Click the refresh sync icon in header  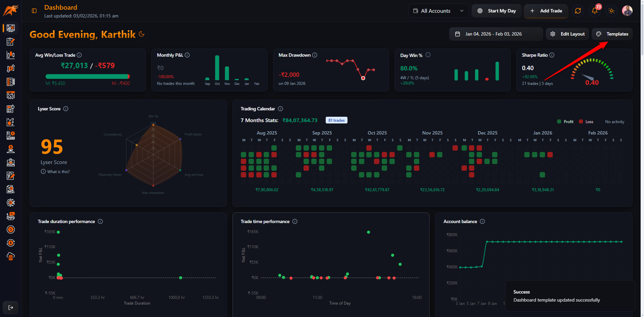pos(578,11)
